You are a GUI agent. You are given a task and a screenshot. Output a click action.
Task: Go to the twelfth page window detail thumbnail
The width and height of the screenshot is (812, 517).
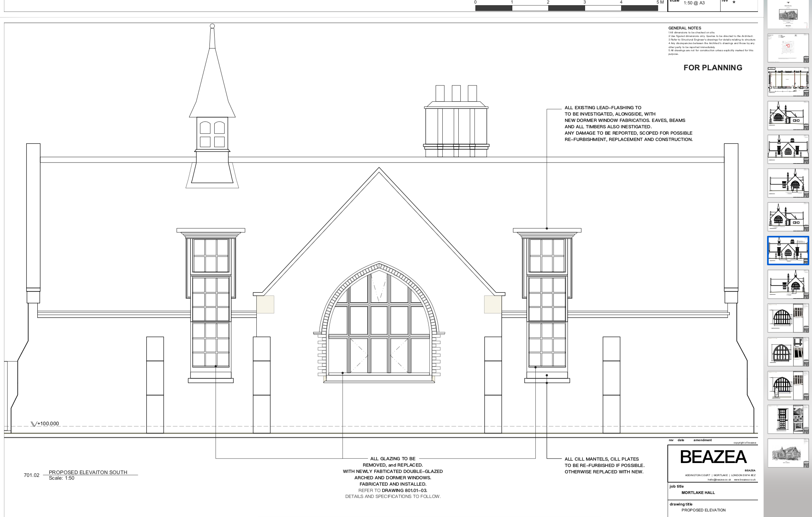[x=788, y=386]
